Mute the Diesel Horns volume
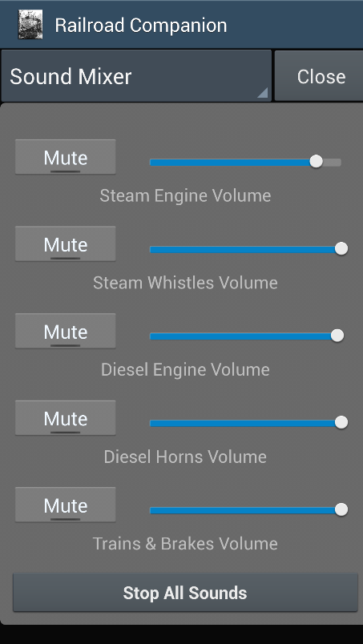Image resolution: width=363 pixels, height=644 pixels. 66,418
